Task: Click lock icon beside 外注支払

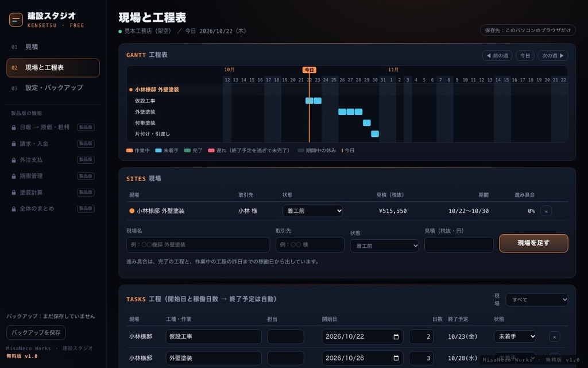Action: pos(14,160)
